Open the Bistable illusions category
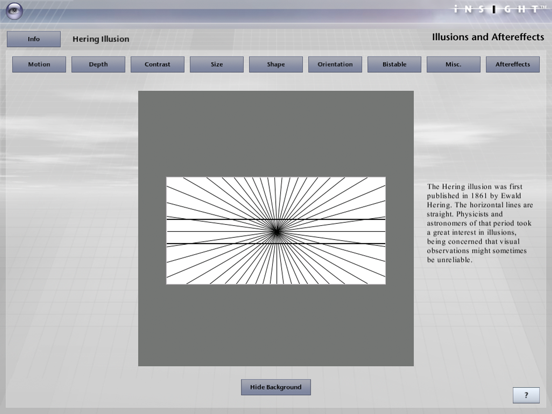Image resolution: width=552 pixels, height=414 pixels. [x=394, y=64]
